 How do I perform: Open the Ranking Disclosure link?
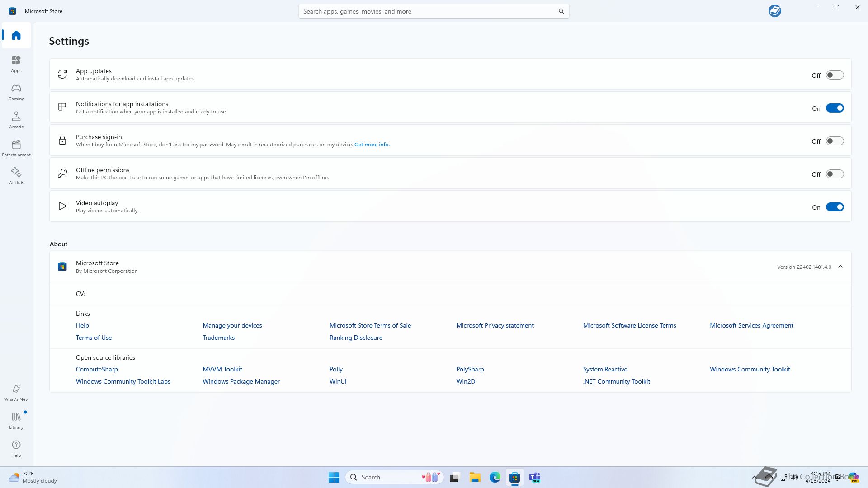(356, 338)
